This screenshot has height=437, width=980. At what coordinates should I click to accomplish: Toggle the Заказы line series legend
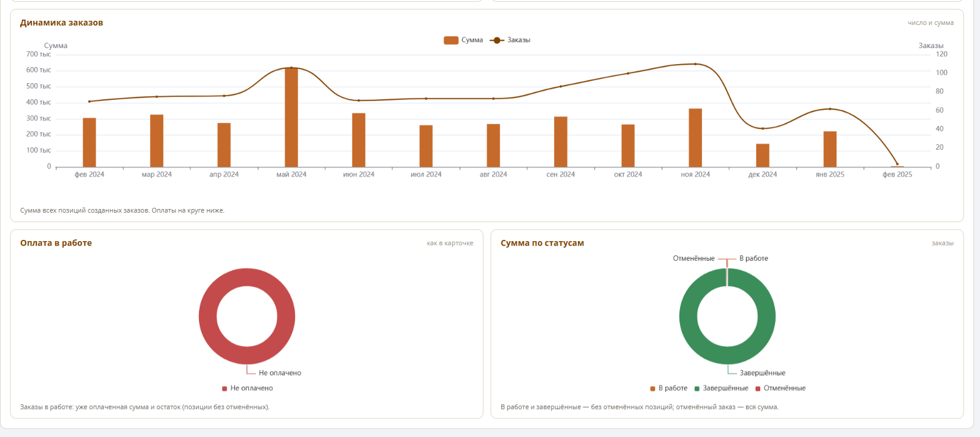[510, 40]
